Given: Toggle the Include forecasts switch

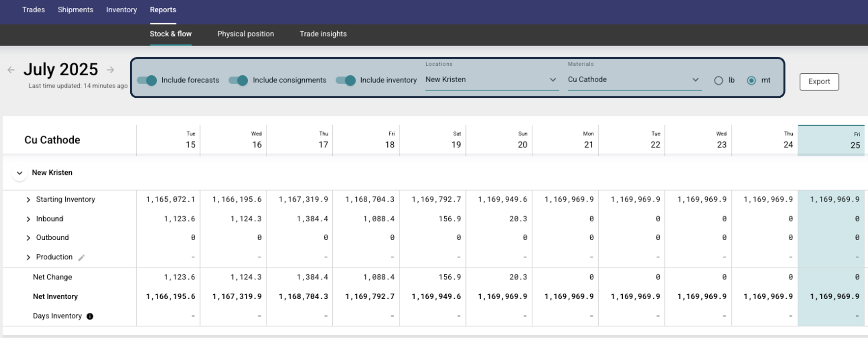Looking at the screenshot, I should point(147,81).
